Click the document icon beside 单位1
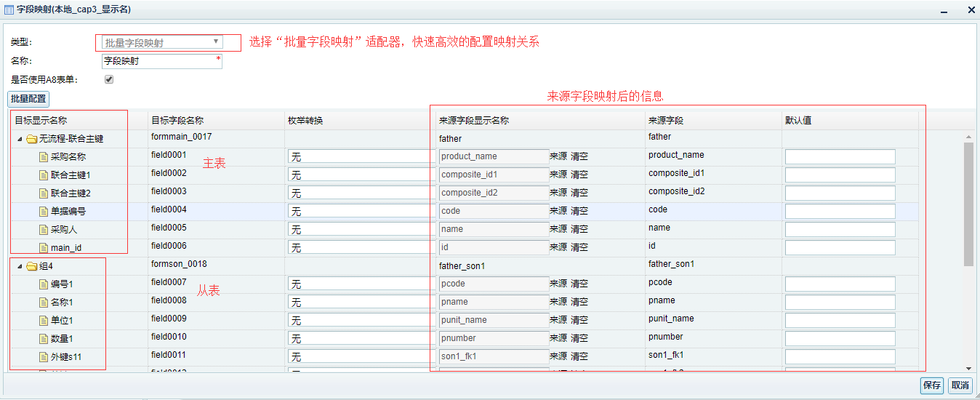 44,321
